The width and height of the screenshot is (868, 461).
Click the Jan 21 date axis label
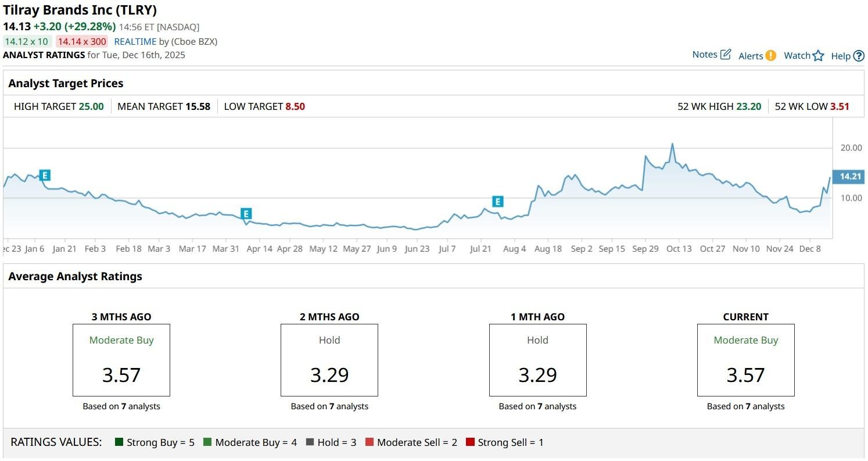coord(64,249)
